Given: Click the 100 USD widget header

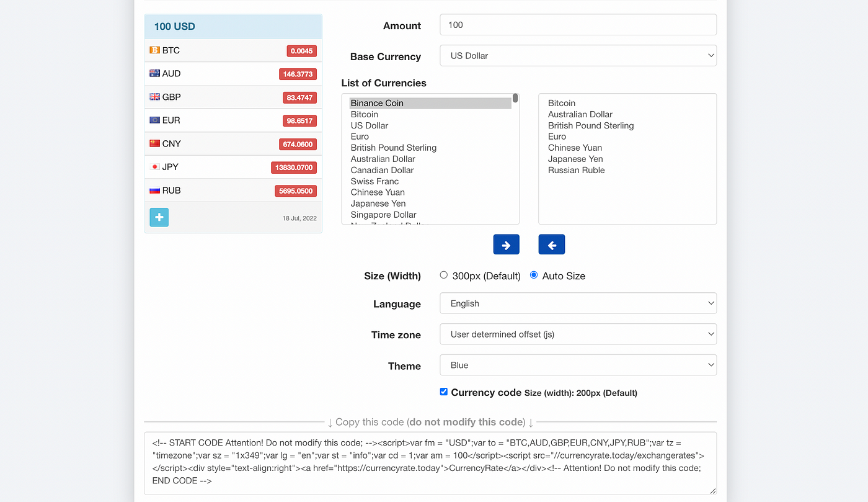Looking at the screenshot, I should [233, 27].
